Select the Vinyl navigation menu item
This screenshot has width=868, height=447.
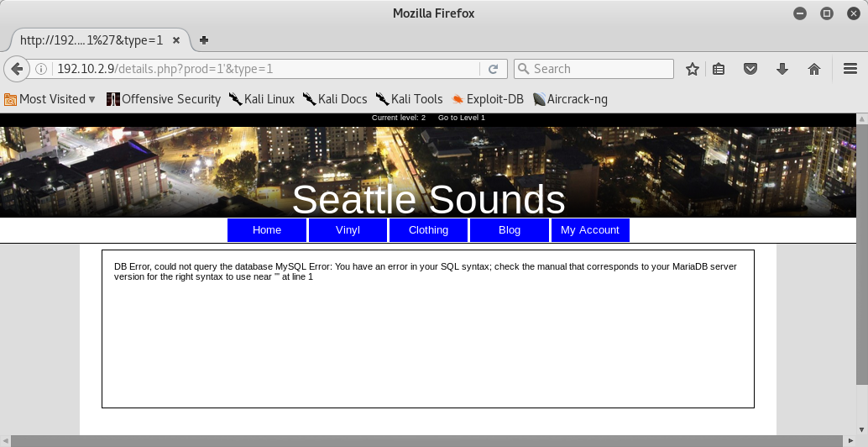(x=348, y=230)
